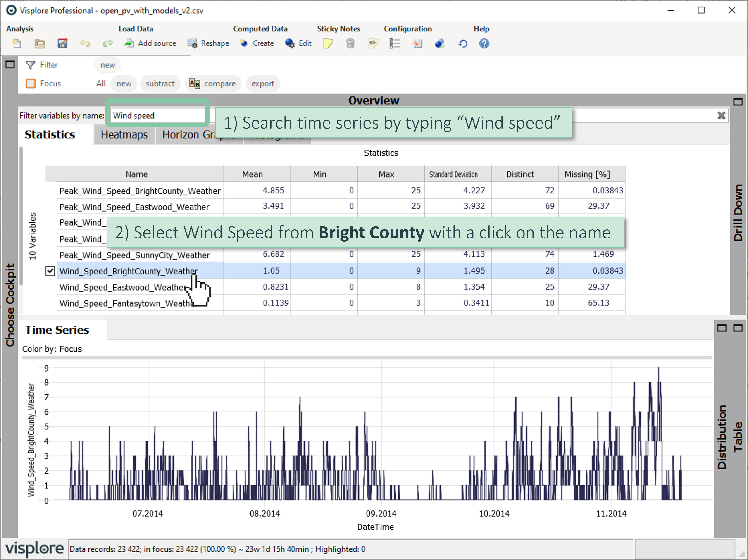
Task: Open the configuration checklist icon
Action: coord(394,43)
